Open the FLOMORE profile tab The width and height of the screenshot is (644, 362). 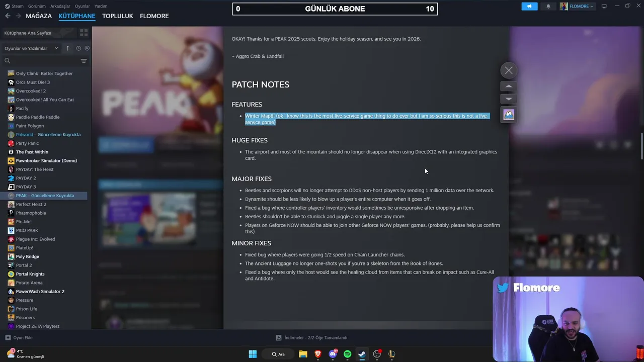click(154, 16)
